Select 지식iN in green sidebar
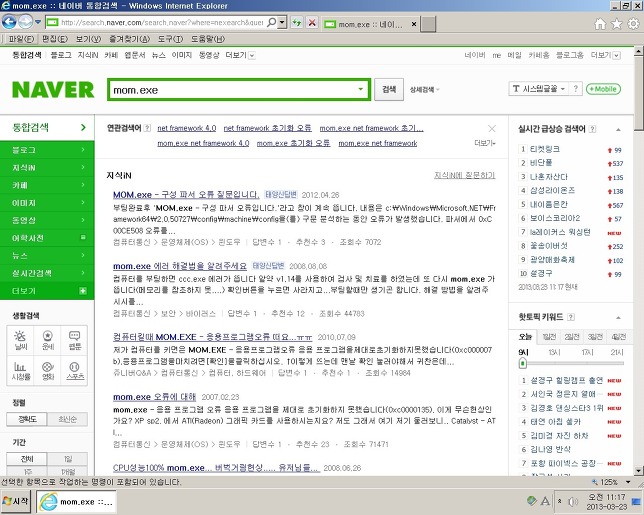 (47, 167)
